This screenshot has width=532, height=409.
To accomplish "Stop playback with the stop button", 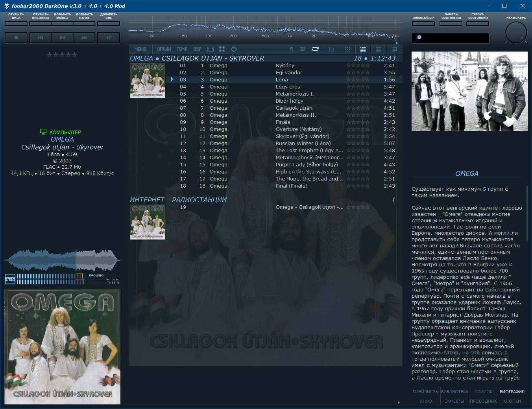I will (16, 38).
